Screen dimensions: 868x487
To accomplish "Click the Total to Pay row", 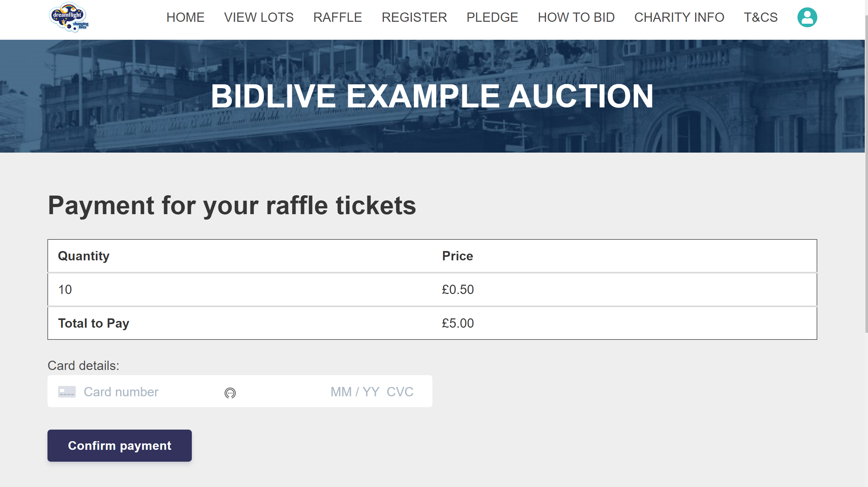I will (x=432, y=323).
